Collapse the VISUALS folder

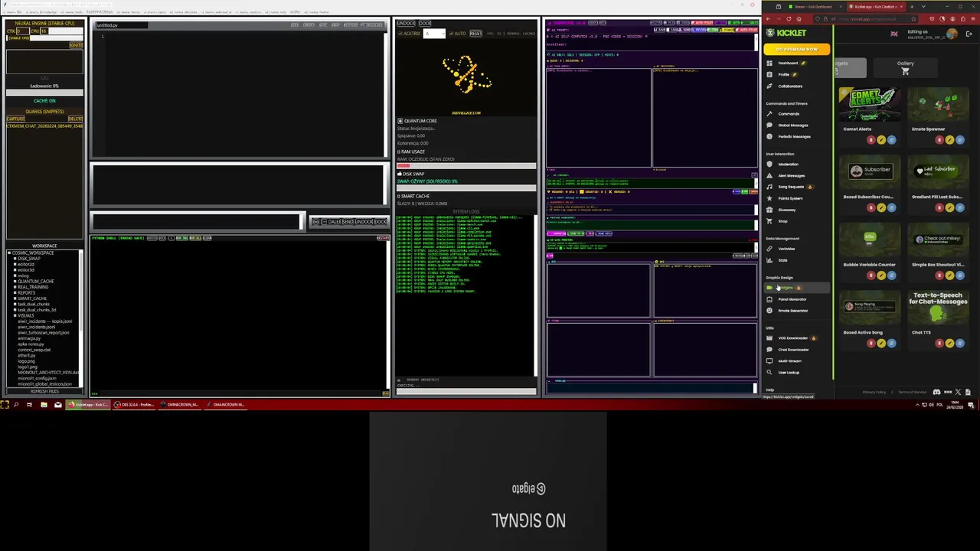pos(15,315)
